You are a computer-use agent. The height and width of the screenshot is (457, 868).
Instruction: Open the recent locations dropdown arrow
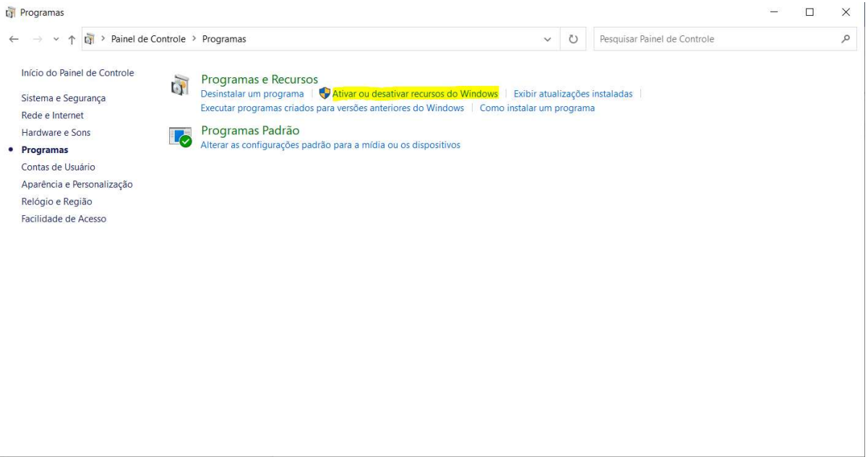(56, 39)
